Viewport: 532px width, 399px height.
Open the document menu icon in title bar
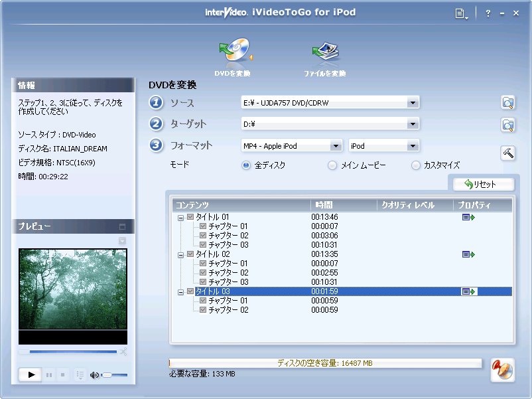[461, 13]
